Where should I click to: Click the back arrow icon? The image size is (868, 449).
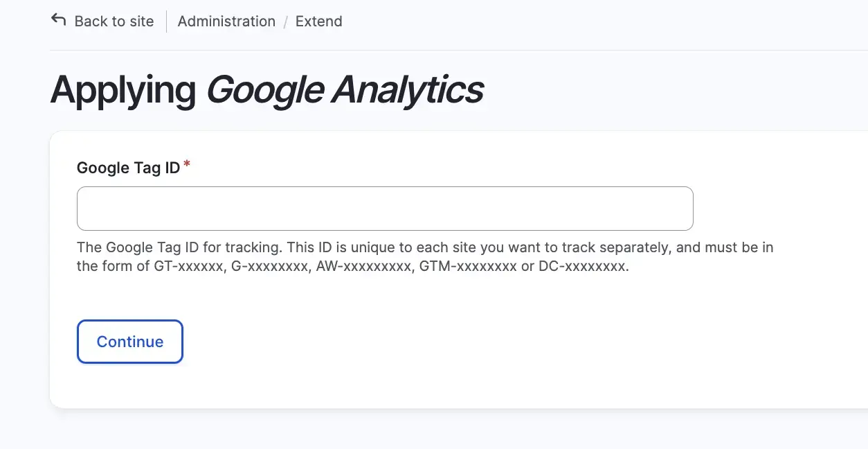59,20
